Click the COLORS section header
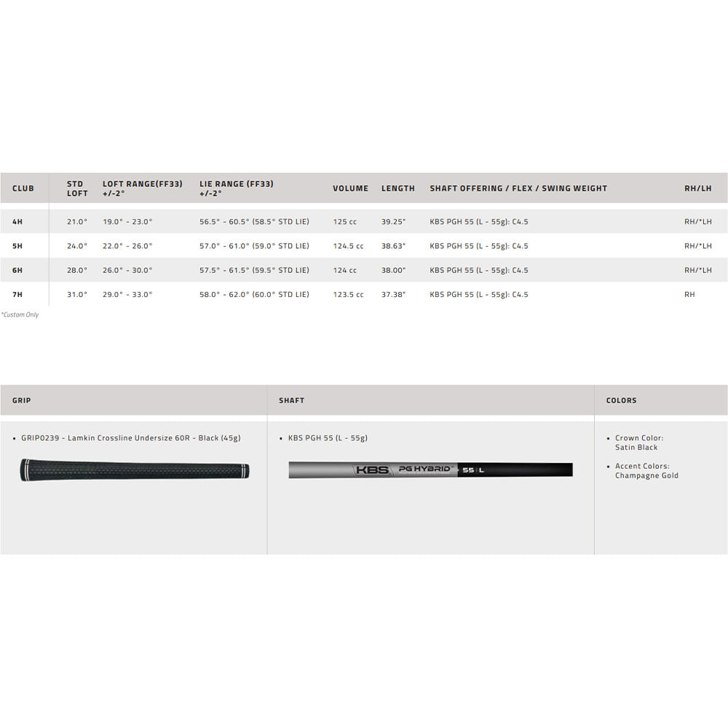728x728 pixels. (x=621, y=400)
